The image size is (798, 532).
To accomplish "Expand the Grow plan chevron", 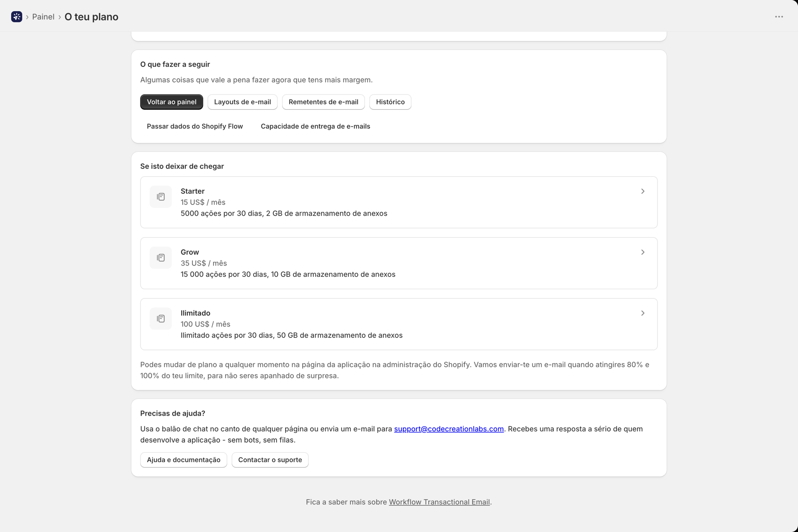I will point(643,252).
